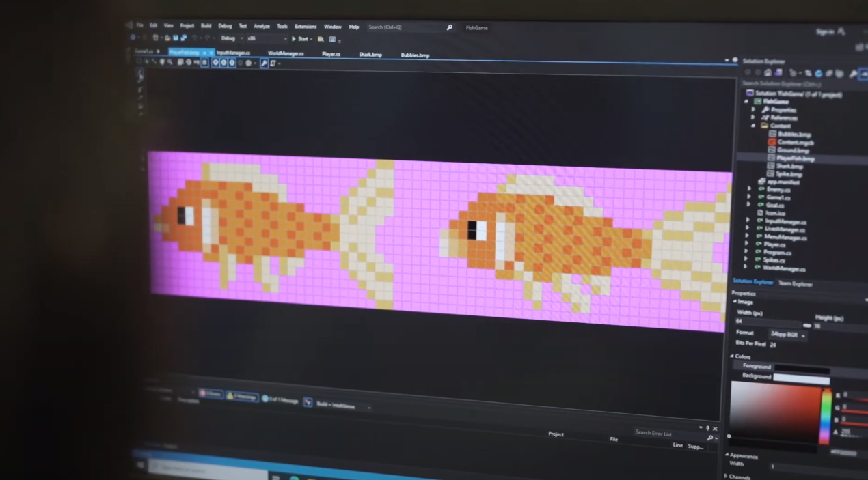Collapse the Colors section
Screen dimensions: 868x480
pos(731,356)
